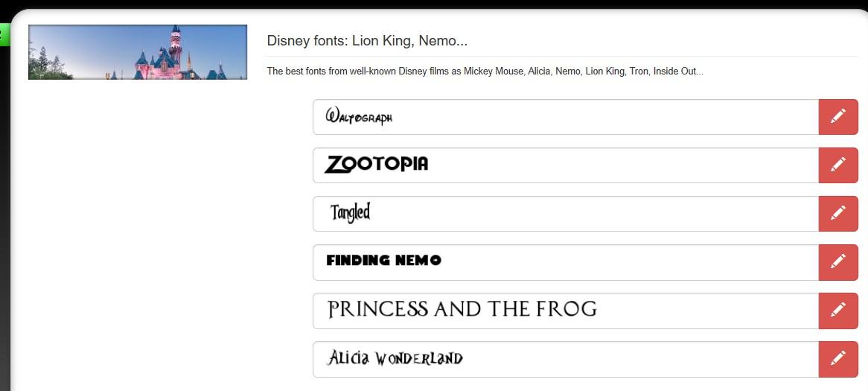Edit the Zootopia font using pencil icon
This screenshot has height=391, width=868.
pyautogui.click(x=837, y=165)
